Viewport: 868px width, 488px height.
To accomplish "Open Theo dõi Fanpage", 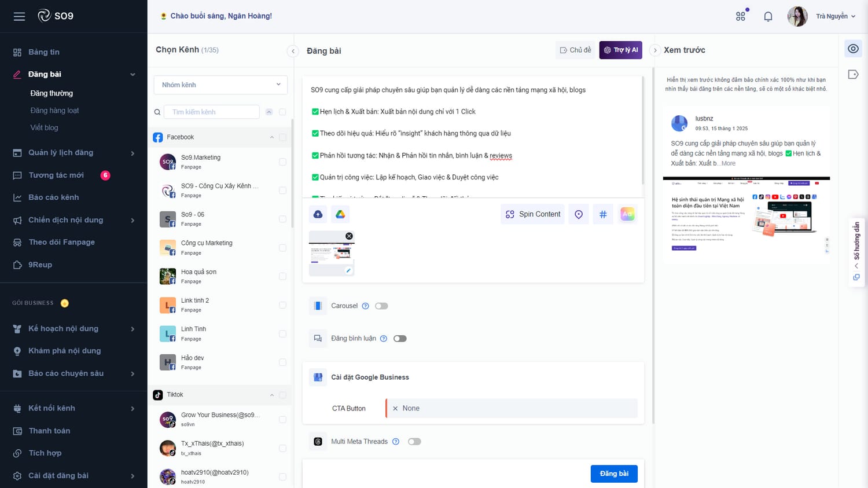I will click(x=61, y=243).
